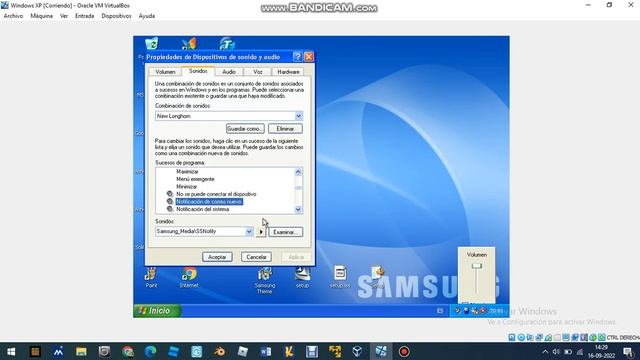Expand the Sonidos file dropdown arrow
Image resolution: width=640 pixels, height=360 pixels.
point(249,231)
